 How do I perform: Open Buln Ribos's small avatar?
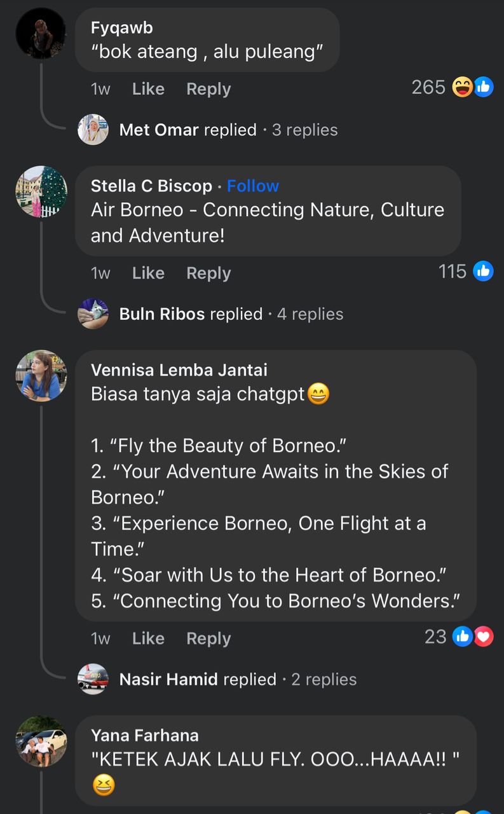(93, 314)
